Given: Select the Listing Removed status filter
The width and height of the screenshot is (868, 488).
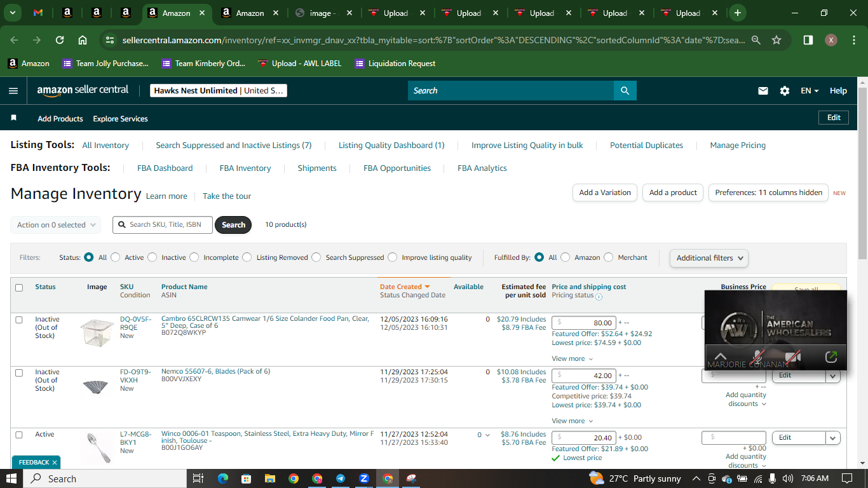Looking at the screenshot, I should coord(248,257).
